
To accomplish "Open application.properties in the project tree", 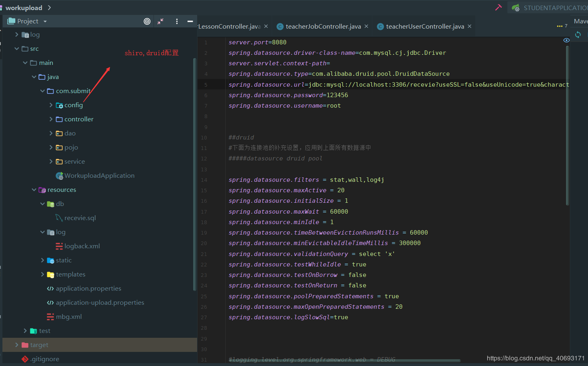I will click(84, 289).
